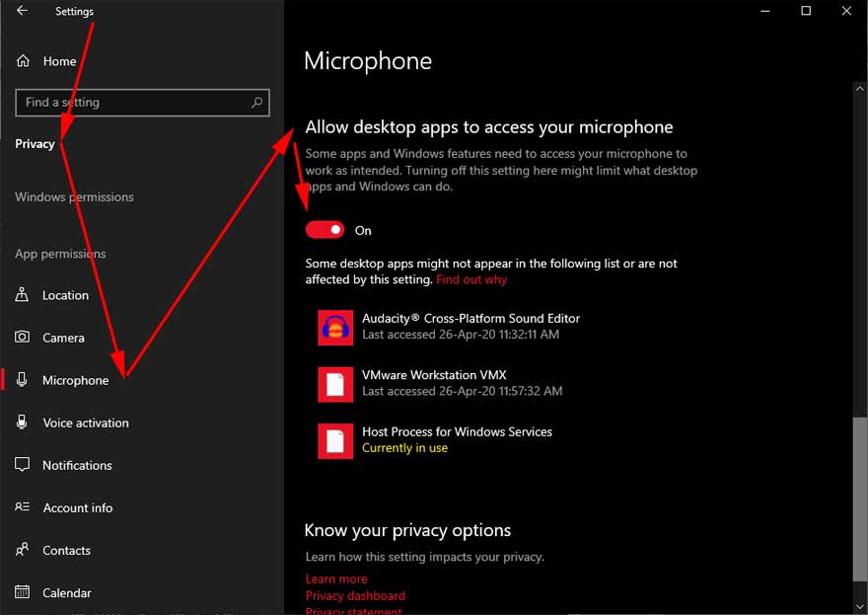Select VMware Workstation VMX entry text
Image resolution: width=868 pixels, height=615 pixels.
(x=435, y=375)
